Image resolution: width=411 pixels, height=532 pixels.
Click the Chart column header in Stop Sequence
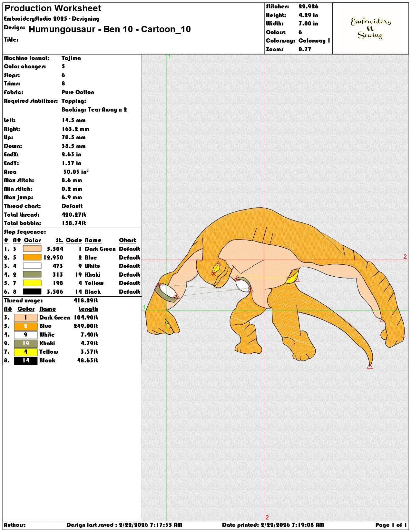127,240
